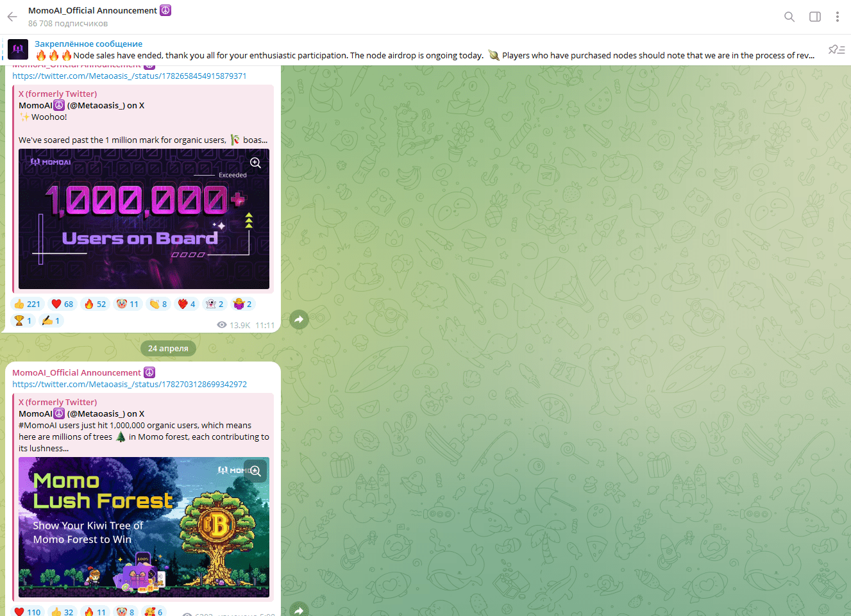The width and height of the screenshot is (851, 616).
Task: Zoom the Momo Lush Forest image magnifier
Action: click(x=255, y=471)
